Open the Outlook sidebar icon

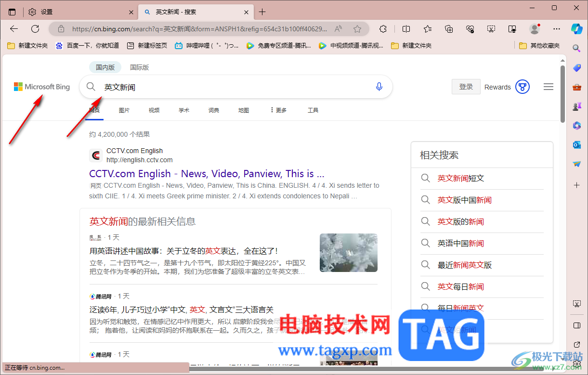(x=576, y=145)
